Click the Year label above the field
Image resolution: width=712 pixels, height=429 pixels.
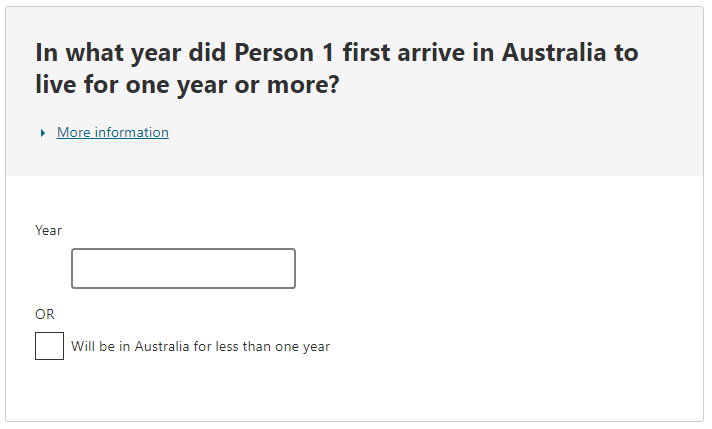point(48,230)
